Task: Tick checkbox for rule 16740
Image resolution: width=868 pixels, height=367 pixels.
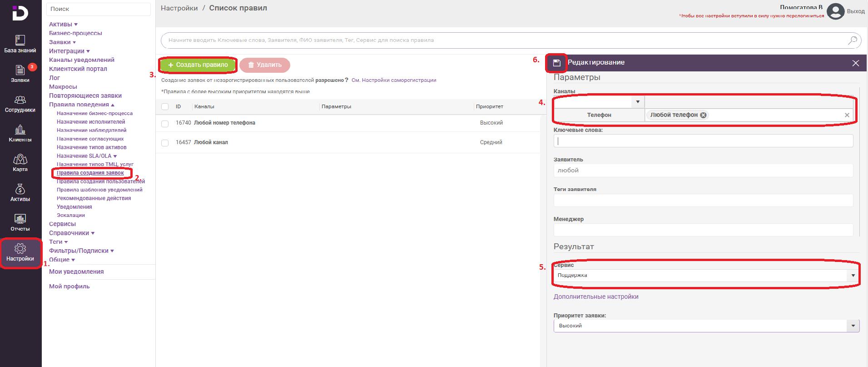Action: [x=165, y=123]
